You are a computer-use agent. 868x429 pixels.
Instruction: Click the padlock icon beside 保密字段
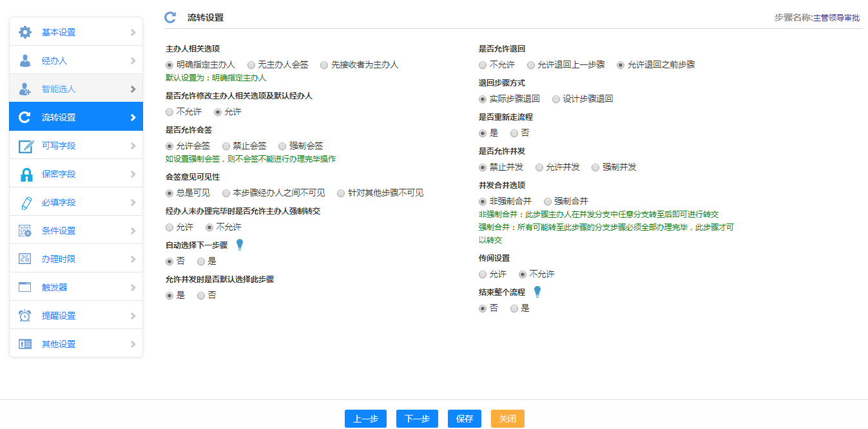tap(26, 174)
